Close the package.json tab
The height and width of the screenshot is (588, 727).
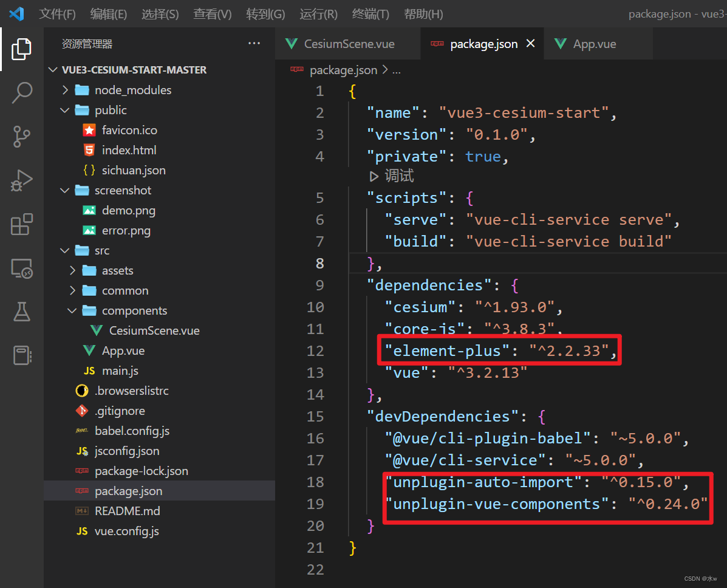point(530,44)
